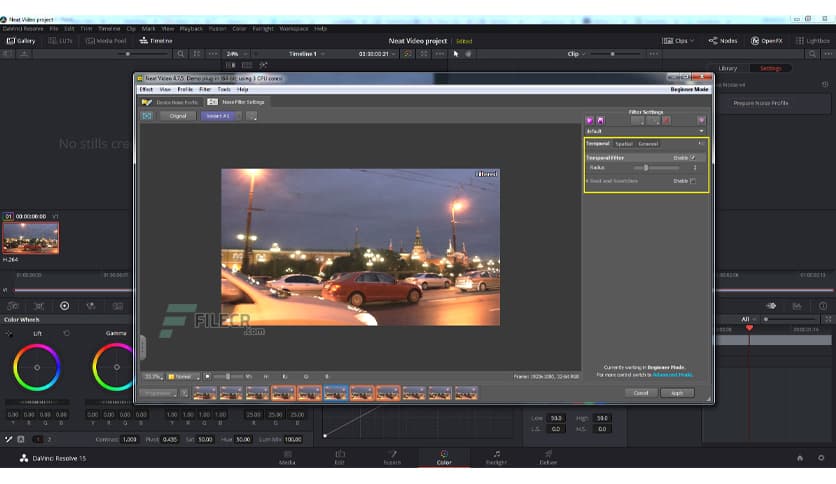Open the Clips dropdown in top toolbar

pyautogui.click(x=678, y=41)
